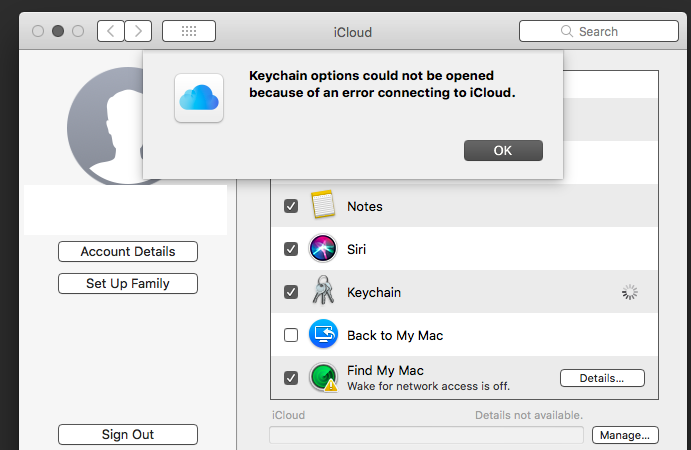Click the Back to My Mac icon
Viewport: 691px width, 450px height.
coord(323,334)
